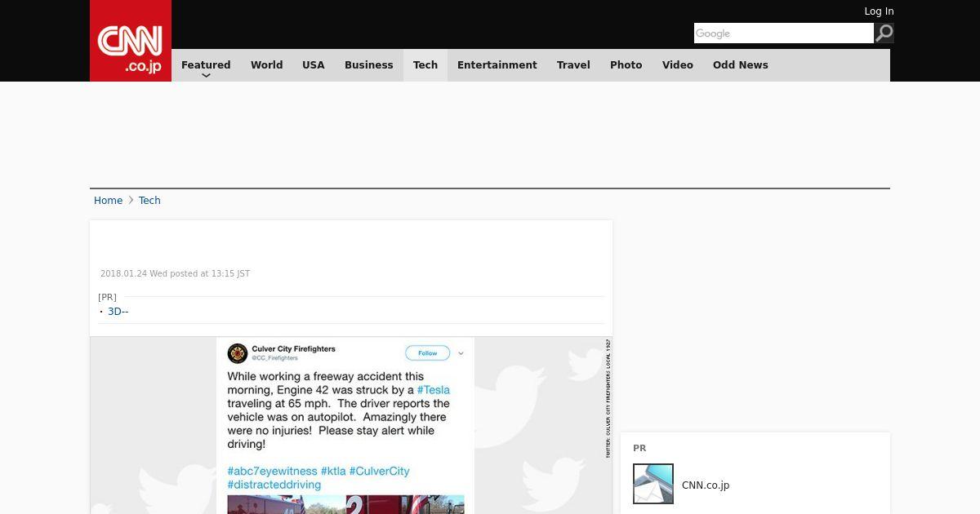
Task: Click the fire engine photo in tweet
Action: 345,504
